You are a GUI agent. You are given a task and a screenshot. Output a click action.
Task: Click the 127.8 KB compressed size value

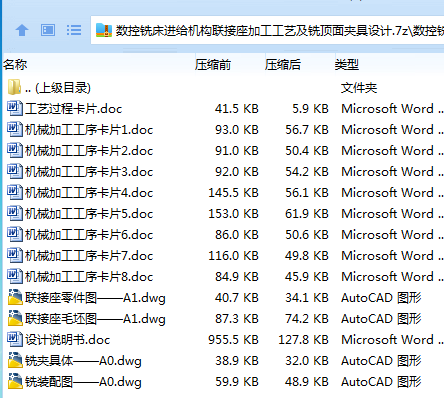[303, 340]
